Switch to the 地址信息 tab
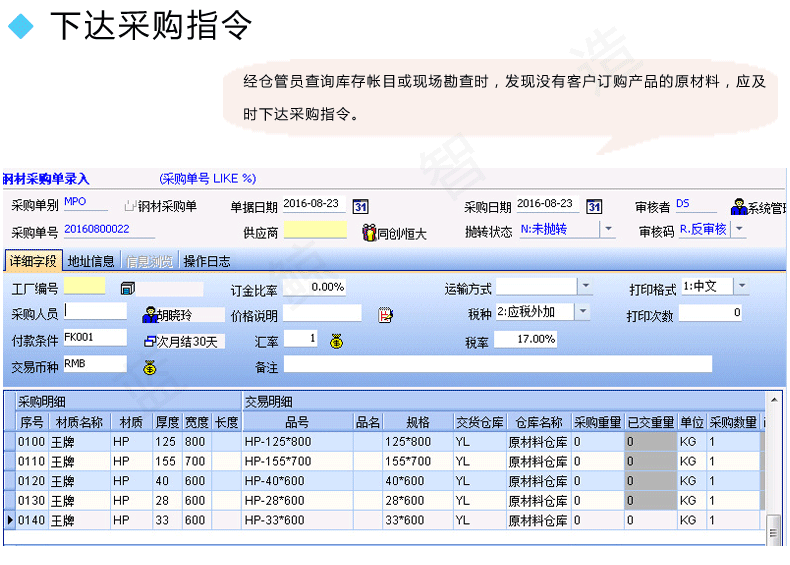Image resolution: width=790 pixels, height=565 pixels. pyautogui.click(x=91, y=261)
